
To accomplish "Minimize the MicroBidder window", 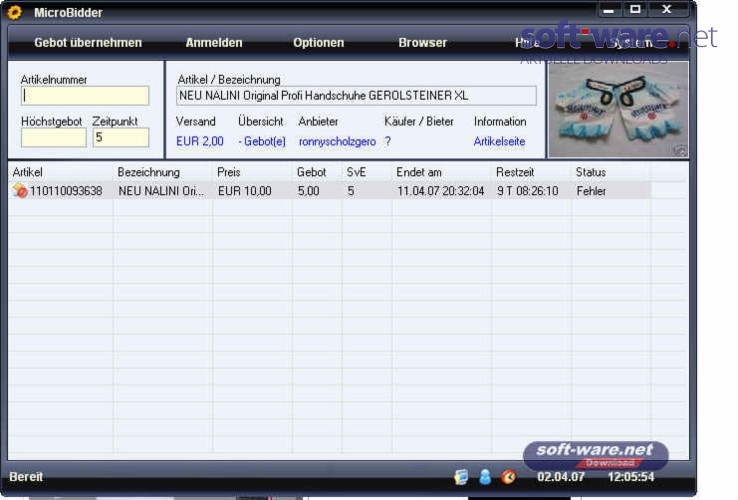I will point(609,10).
